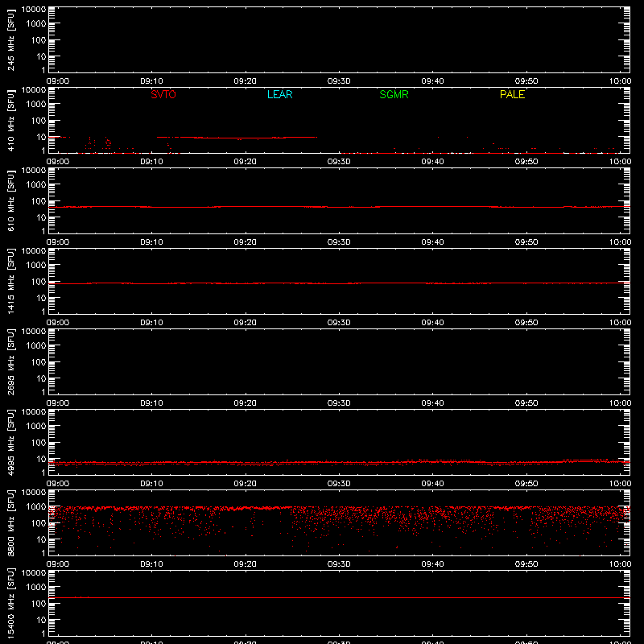Click the 10:00 label under 610 MHz panel
The height and width of the screenshot is (644, 644).
(620, 242)
